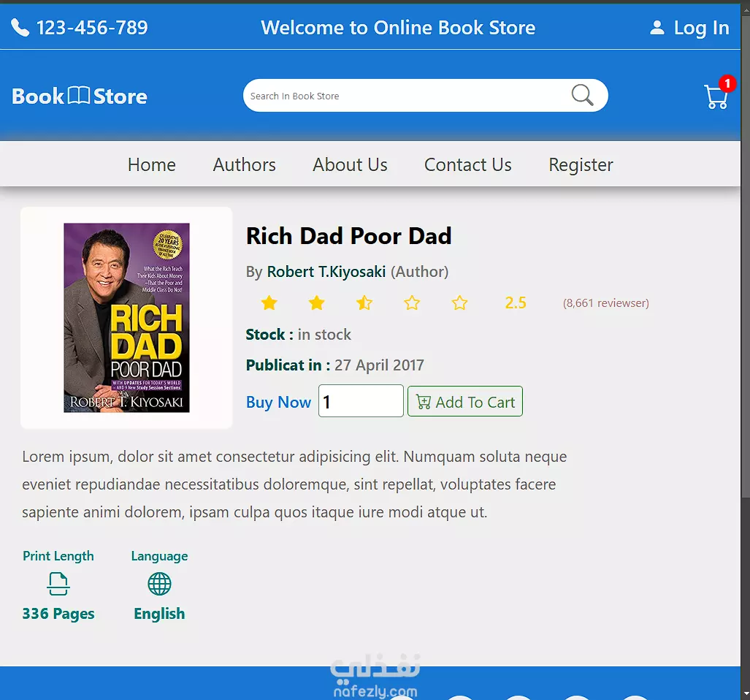Screen dimensions: 750x700
Task: Select the fourth empty star
Action: coord(412,303)
